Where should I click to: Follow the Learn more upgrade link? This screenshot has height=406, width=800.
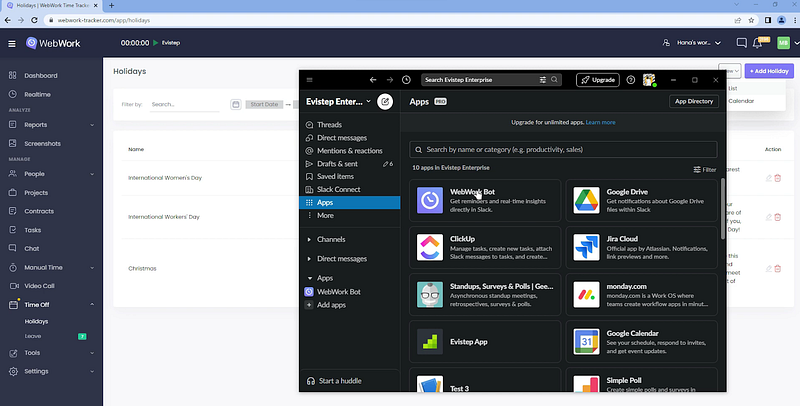pyautogui.click(x=600, y=122)
